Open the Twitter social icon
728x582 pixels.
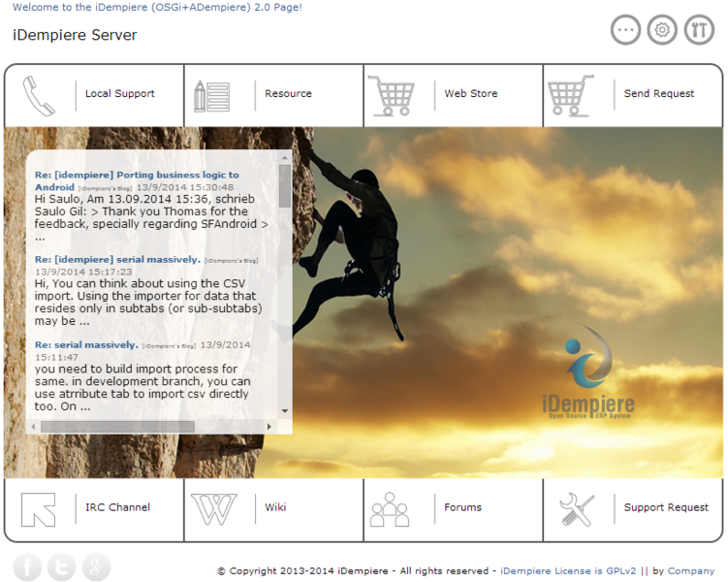(61, 566)
